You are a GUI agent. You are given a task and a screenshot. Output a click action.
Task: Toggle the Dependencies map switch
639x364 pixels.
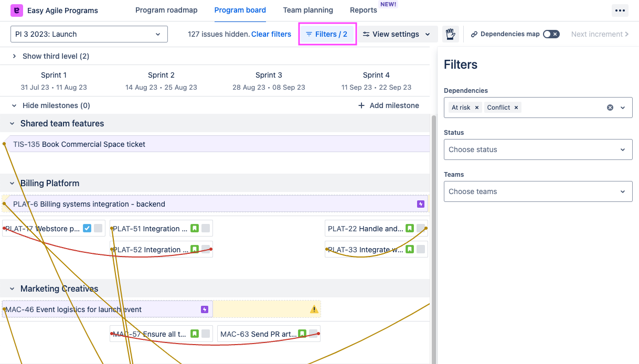coord(551,34)
